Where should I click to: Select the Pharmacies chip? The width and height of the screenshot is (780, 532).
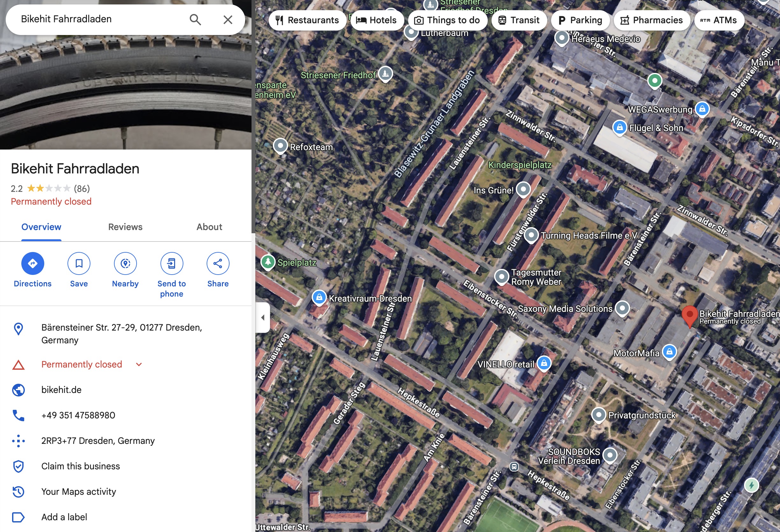coord(652,20)
